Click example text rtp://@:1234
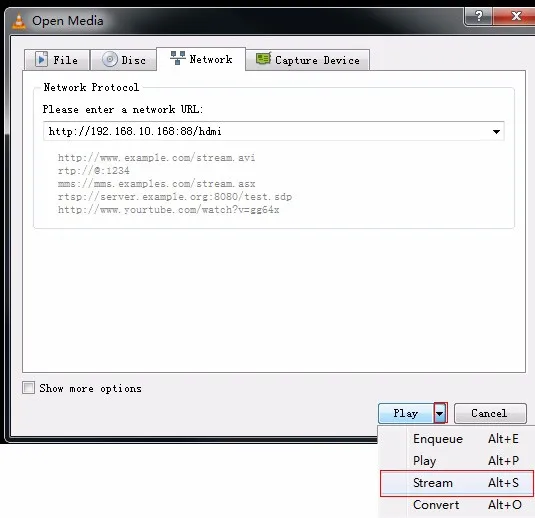 [93, 171]
